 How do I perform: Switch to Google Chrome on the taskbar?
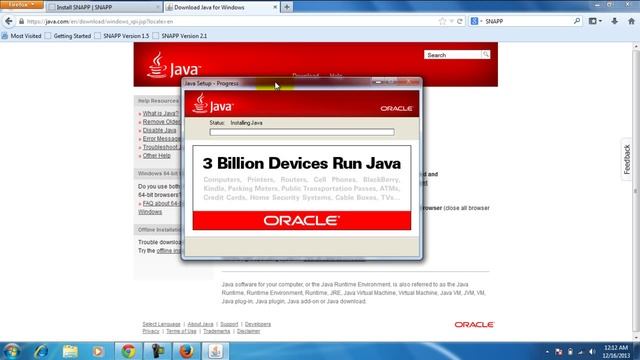point(129,351)
